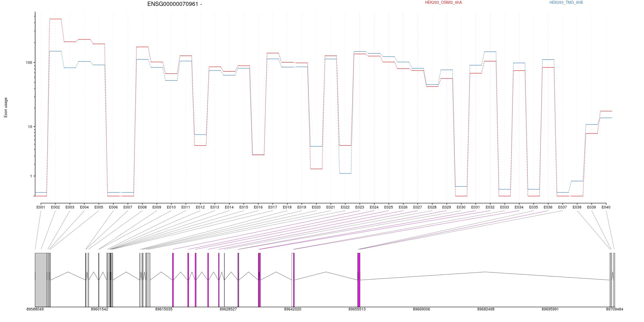Click y-axis tick label 10
The image size is (644, 322).
pos(30,127)
